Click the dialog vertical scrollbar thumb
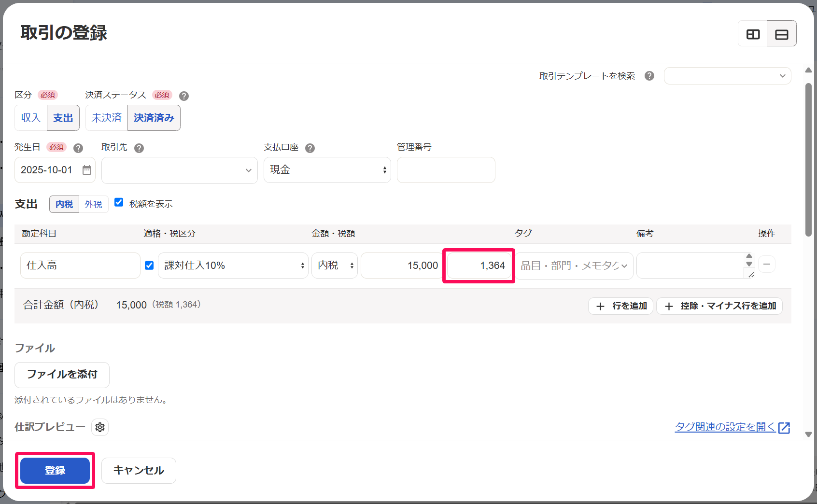Image resolution: width=817 pixels, height=504 pixels. (808, 160)
